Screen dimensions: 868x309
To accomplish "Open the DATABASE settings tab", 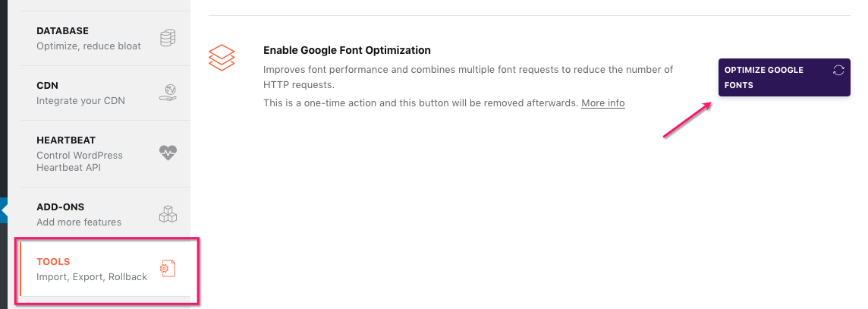I will pos(63,31).
